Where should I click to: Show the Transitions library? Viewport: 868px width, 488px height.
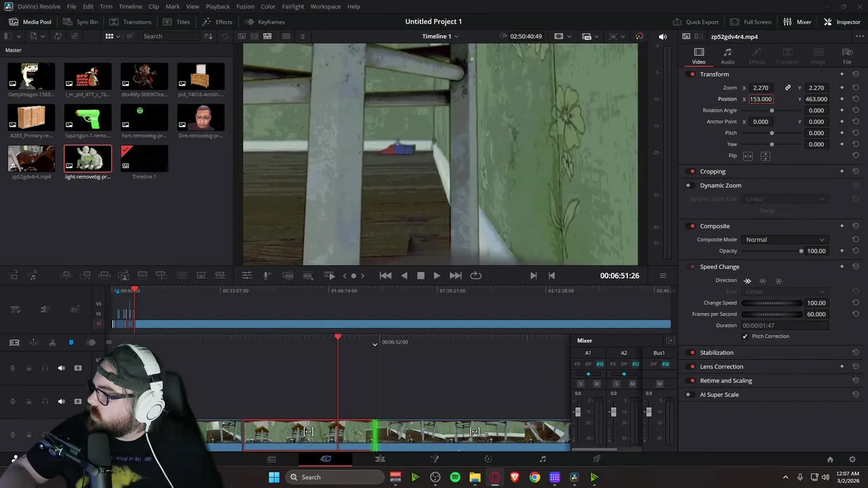click(x=131, y=22)
